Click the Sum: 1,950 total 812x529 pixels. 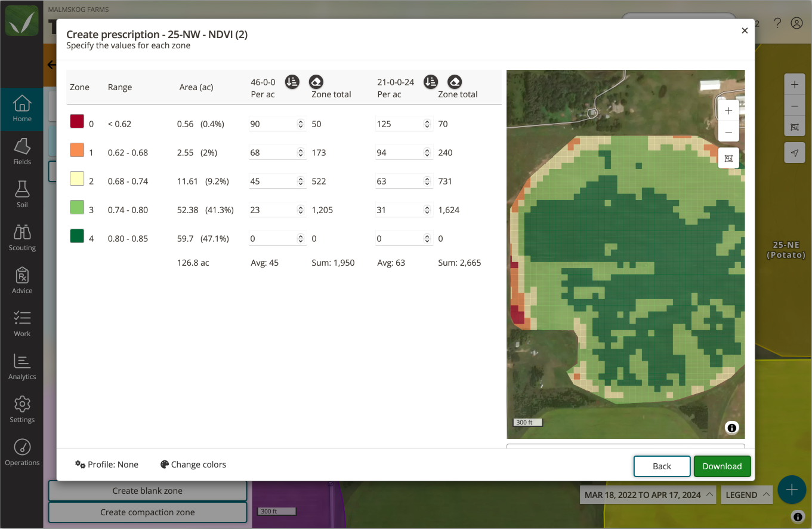click(333, 263)
